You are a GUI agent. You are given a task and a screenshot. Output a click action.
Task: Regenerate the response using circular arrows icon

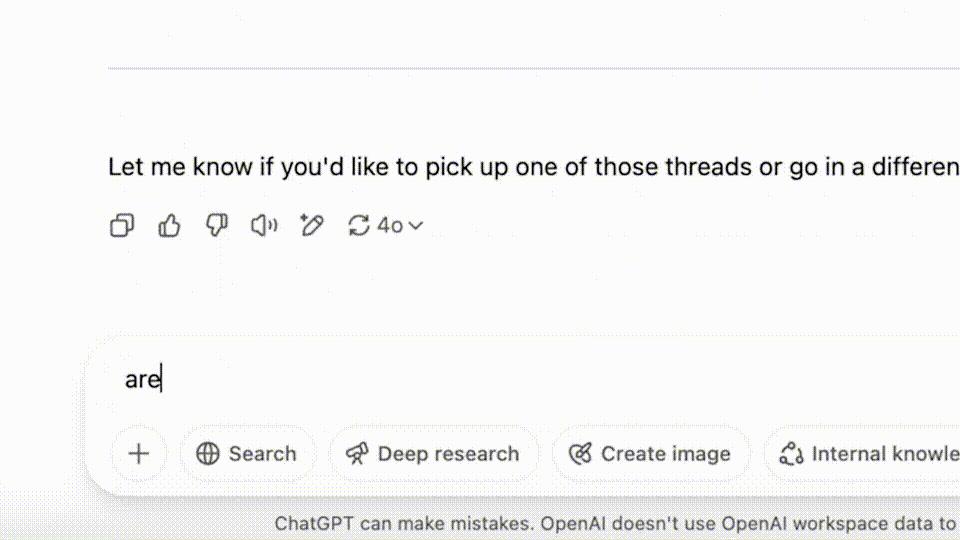pyautogui.click(x=359, y=225)
